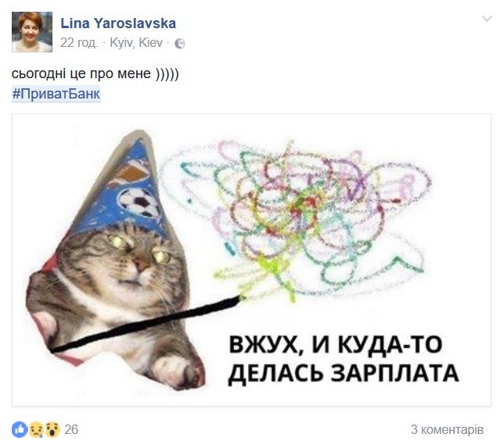Expand the post options chevron
Image resolution: width=497 pixels, height=448 pixels.
[487, 19]
